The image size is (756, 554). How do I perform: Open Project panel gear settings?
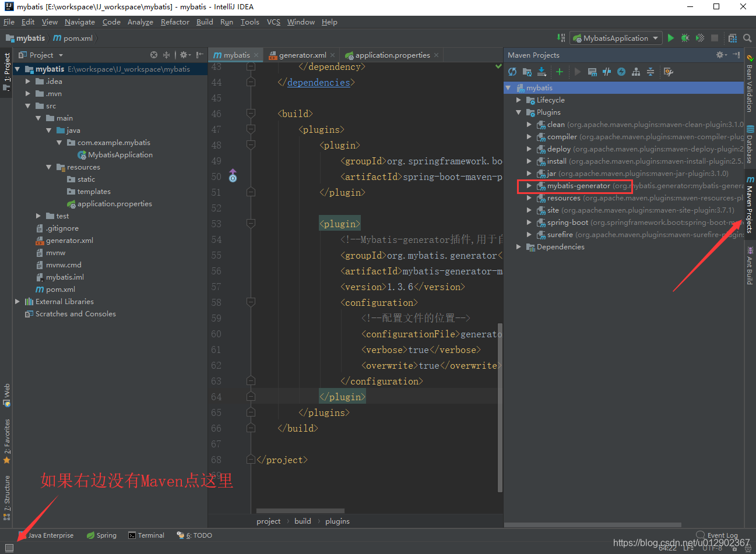coord(185,55)
